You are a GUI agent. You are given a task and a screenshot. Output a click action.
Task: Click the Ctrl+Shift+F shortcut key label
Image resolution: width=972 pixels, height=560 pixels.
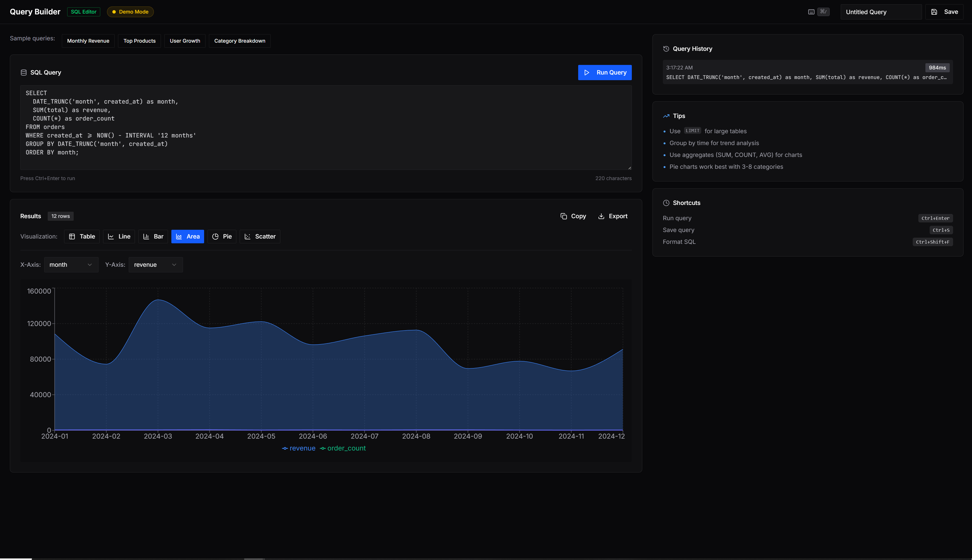point(933,242)
